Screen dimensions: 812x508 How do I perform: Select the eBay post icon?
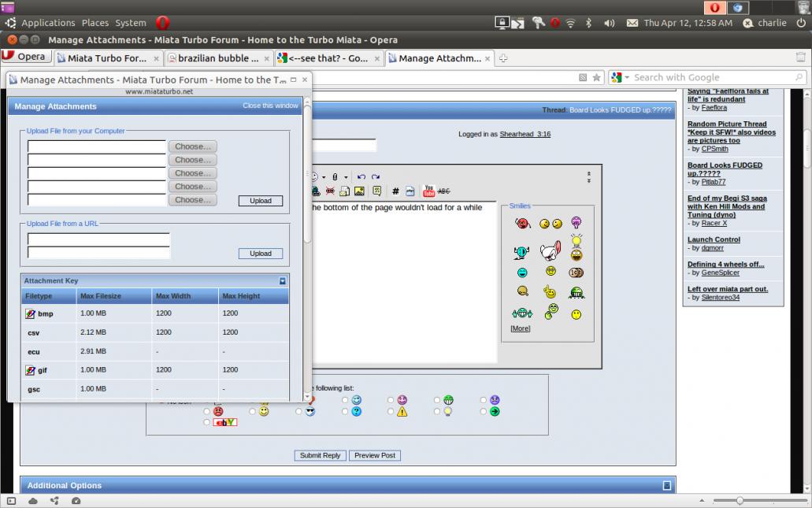(x=224, y=422)
